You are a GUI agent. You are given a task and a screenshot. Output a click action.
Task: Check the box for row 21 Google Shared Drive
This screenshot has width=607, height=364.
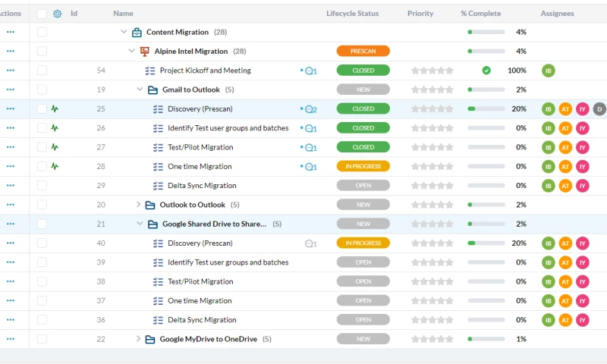pos(42,224)
